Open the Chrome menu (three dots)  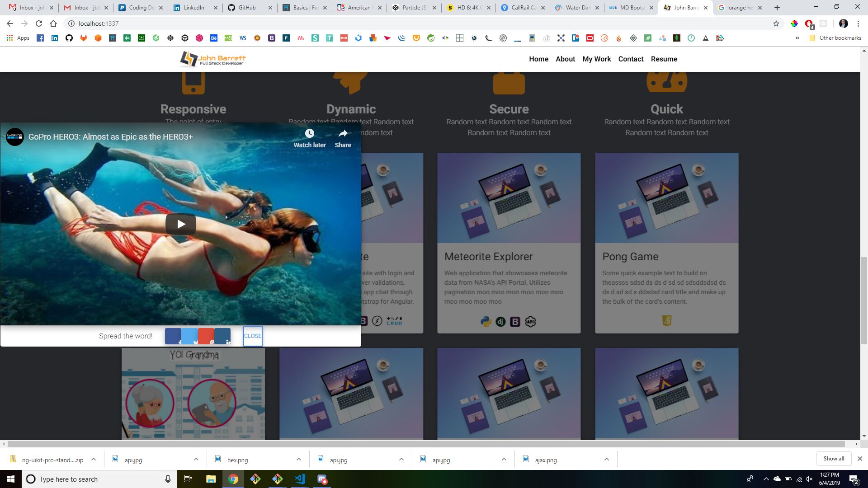tap(858, 23)
